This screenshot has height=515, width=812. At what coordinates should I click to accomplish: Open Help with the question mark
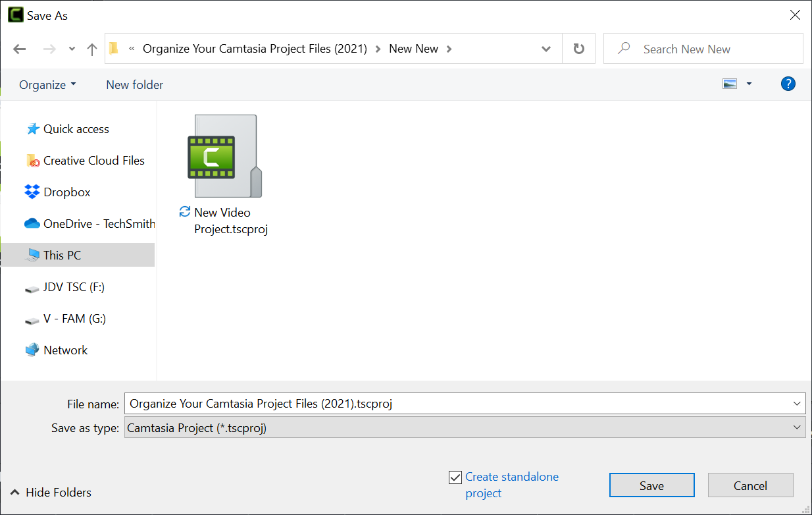(788, 84)
